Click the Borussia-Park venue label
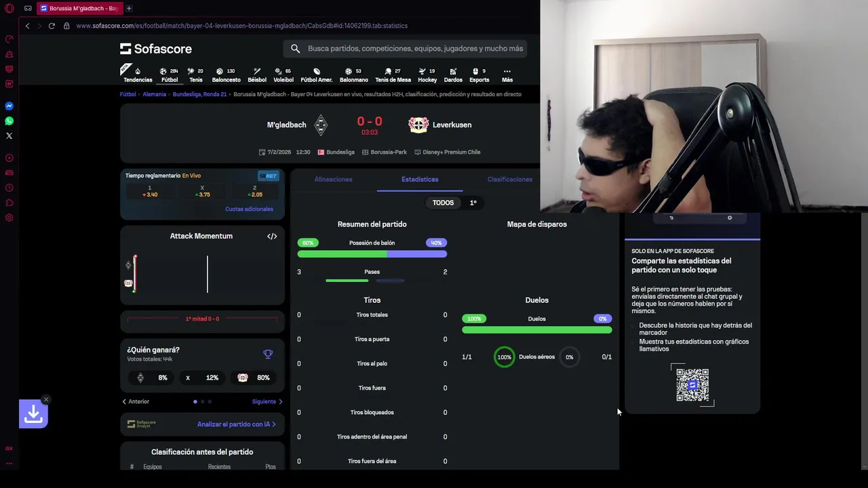Viewport: 868px width, 488px height. [384, 152]
